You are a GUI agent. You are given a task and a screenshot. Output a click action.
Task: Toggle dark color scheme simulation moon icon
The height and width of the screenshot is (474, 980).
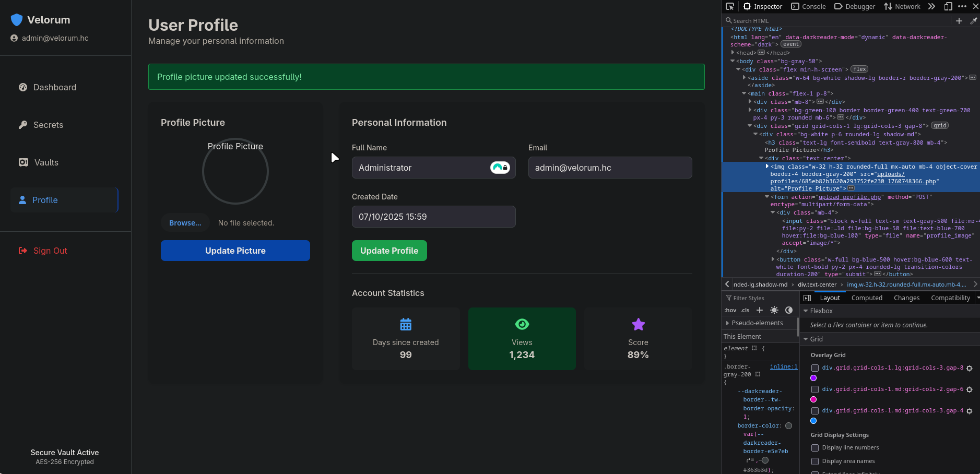click(789, 310)
